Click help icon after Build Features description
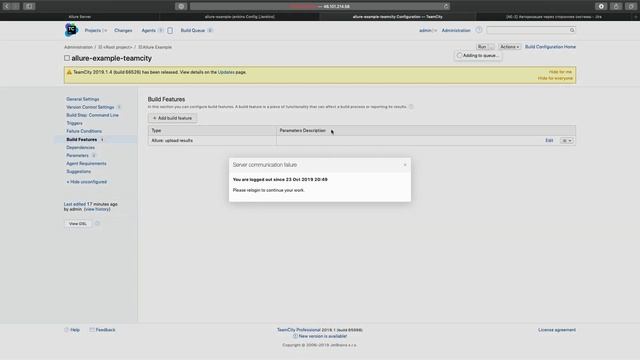The width and height of the screenshot is (640, 360). coord(411,107)
